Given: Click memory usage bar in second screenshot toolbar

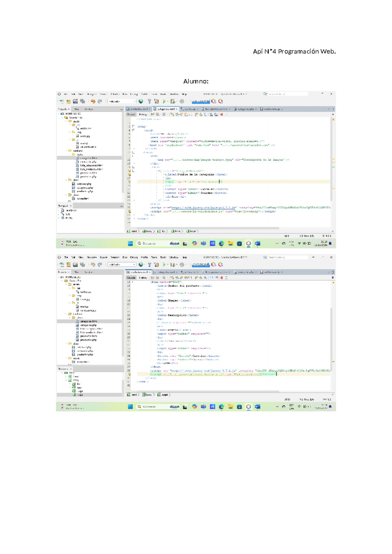Looking at the screenshot, I should coord(201,265).
